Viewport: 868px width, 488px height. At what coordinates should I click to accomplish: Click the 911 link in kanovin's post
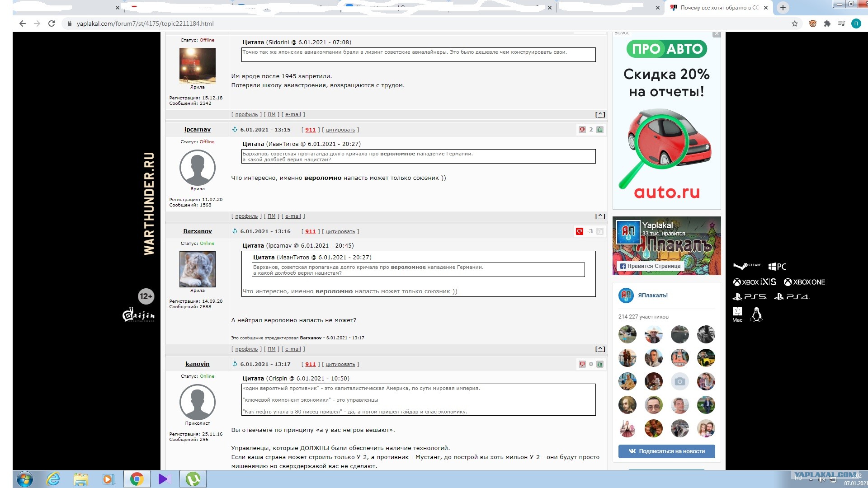tap(311, 364)
